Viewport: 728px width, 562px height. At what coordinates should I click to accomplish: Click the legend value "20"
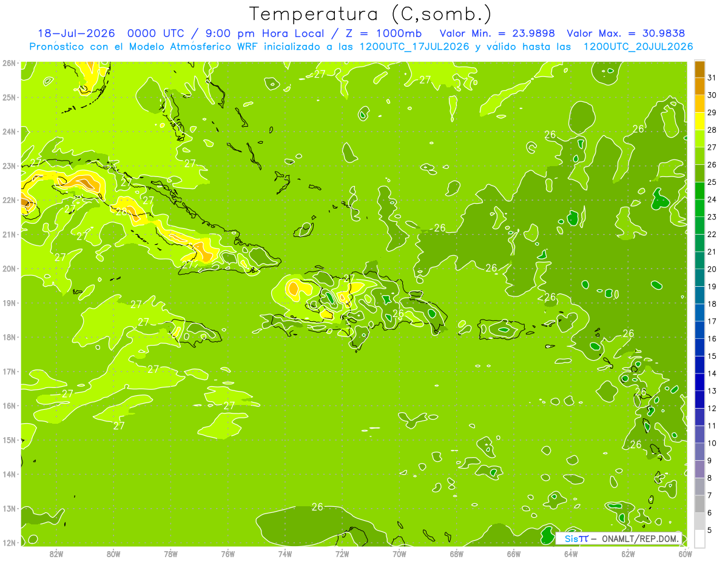[x=712, y=269]
